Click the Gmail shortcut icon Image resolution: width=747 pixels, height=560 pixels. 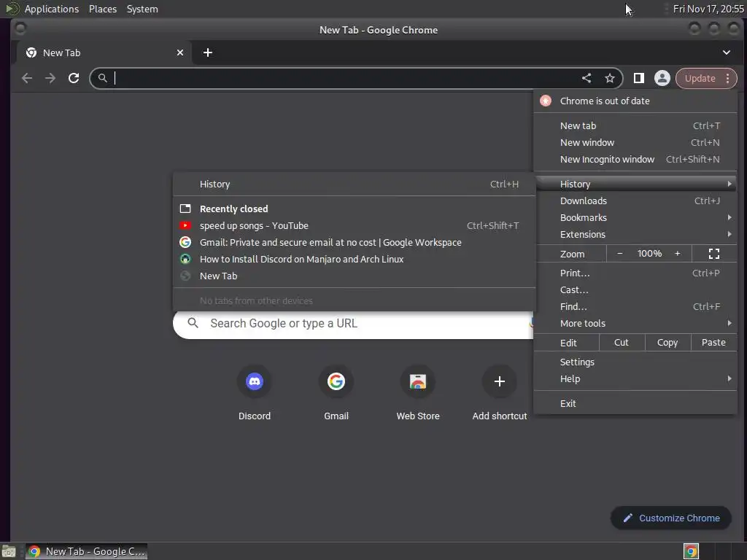(x=336, y=381)
